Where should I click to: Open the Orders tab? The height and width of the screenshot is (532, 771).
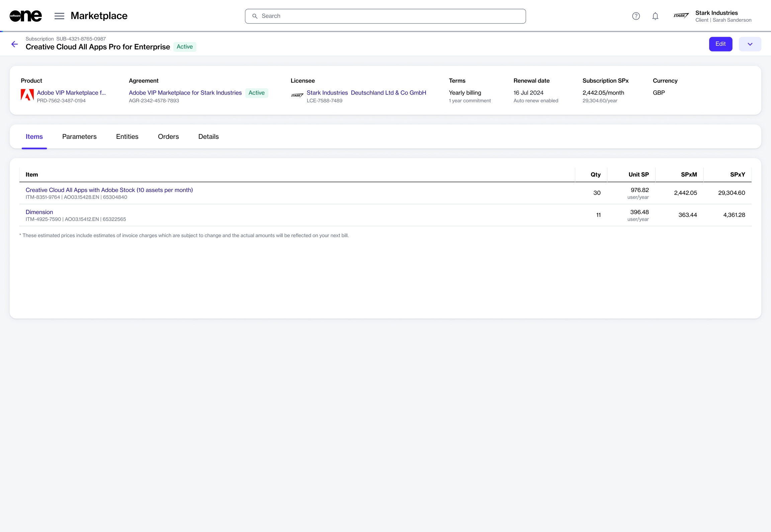[168, 136]
